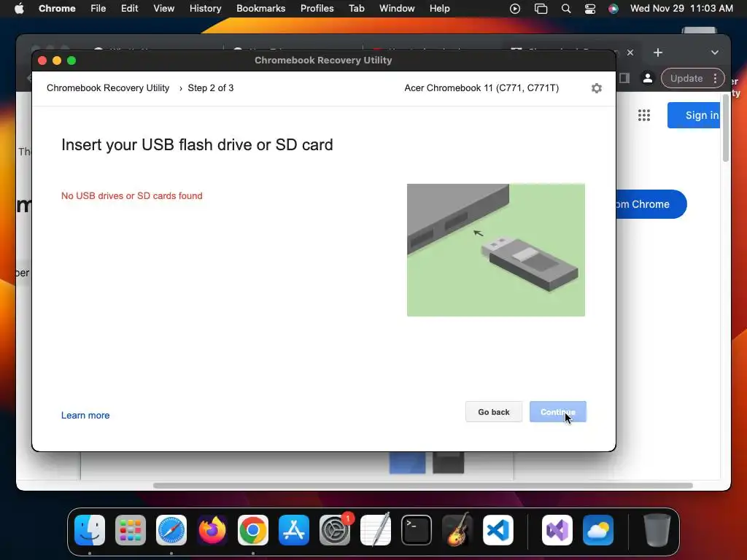Open the Tab menu
747x560 pixels.
click(x=356, y=9)
